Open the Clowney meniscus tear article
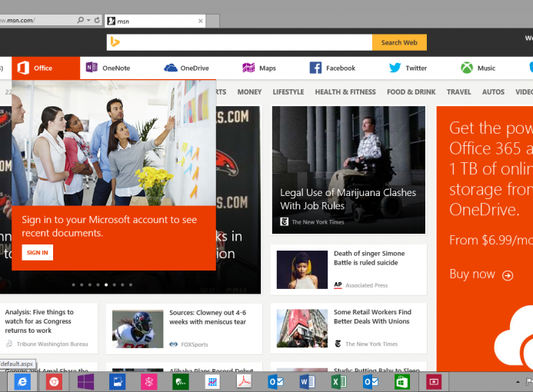The image size is (533, 392). (x=208, y=317)
